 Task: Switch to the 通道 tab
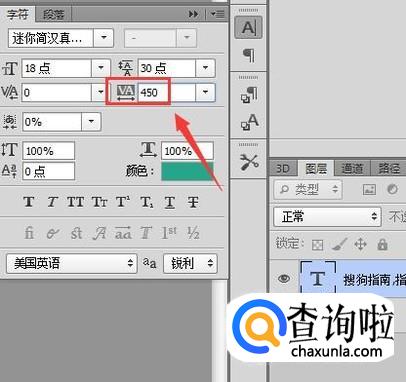pyautogui.click(x=352, y=169)
